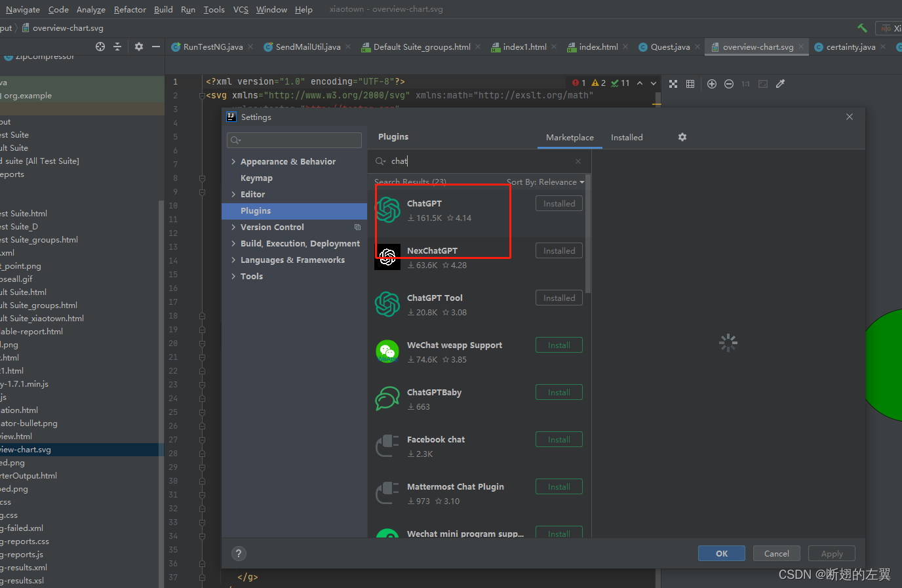Open the Sort By Relevance dropdown
Viewport: 902px width, 588px height.
point(545,182)
